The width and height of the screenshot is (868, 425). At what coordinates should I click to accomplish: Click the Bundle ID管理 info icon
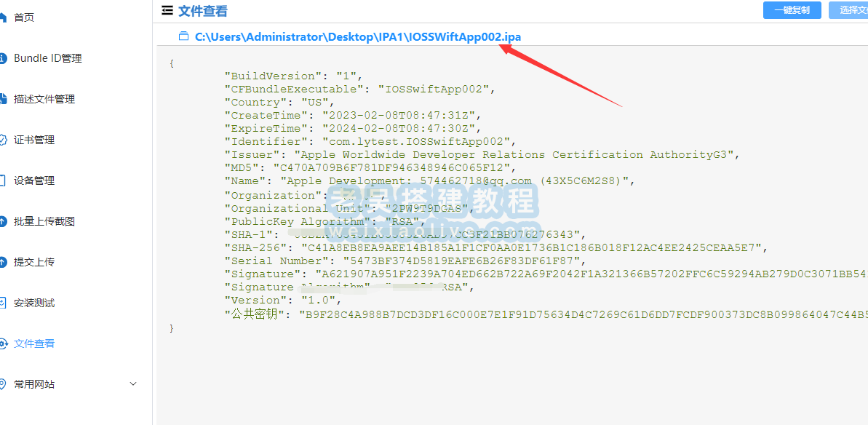click(3, 58)
